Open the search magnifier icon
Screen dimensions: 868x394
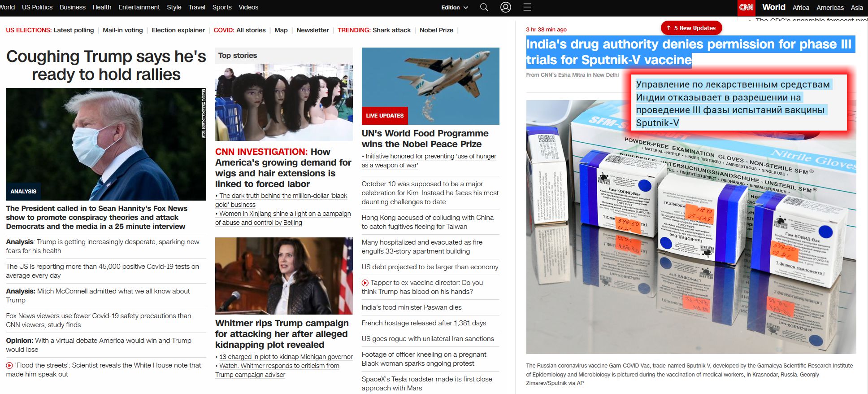click(484, 7)
